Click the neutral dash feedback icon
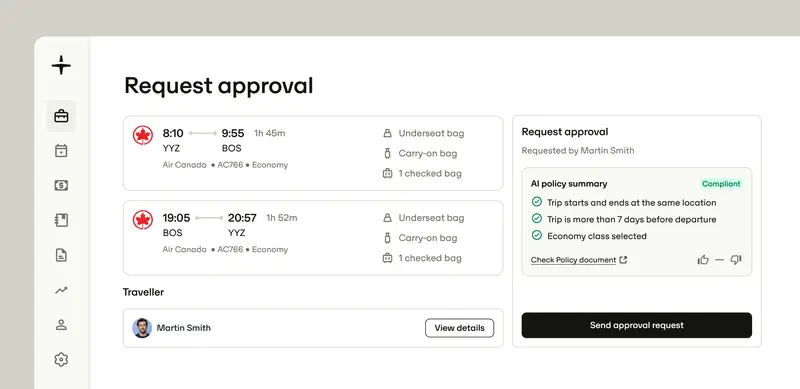This screenshot has width=800, height=389. point(719,260)
